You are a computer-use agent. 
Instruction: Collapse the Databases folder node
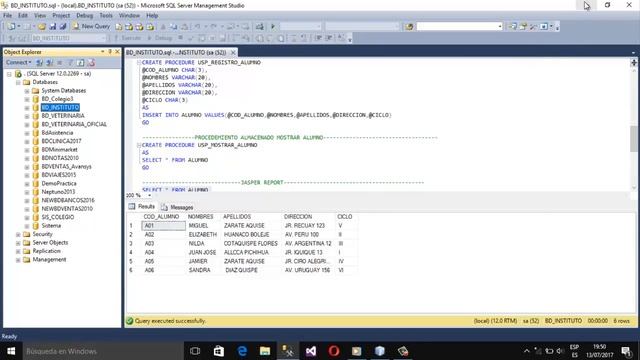click(x=18, y=82)
